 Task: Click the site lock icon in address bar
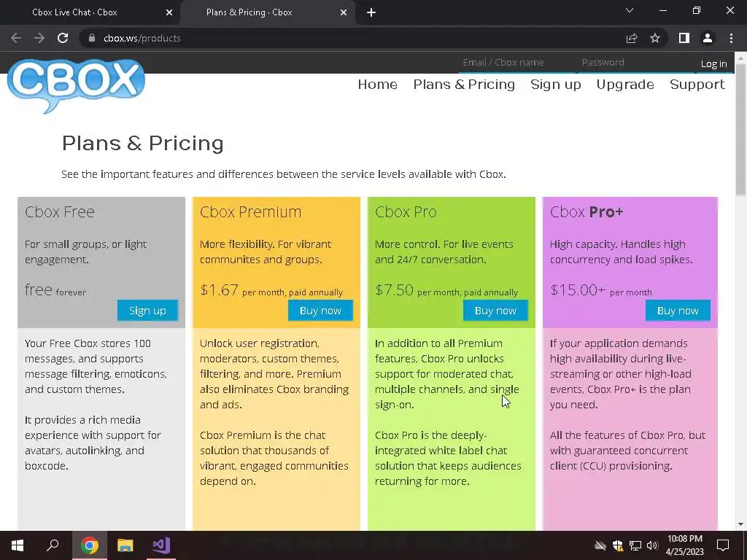pos(92,38)
